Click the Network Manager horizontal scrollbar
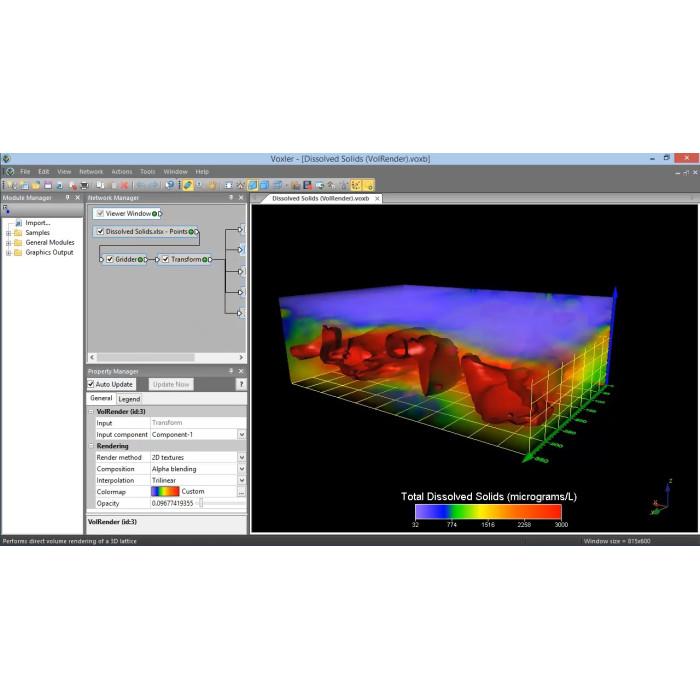The width and height of the screenshot is (700, 700). [166, 357]
